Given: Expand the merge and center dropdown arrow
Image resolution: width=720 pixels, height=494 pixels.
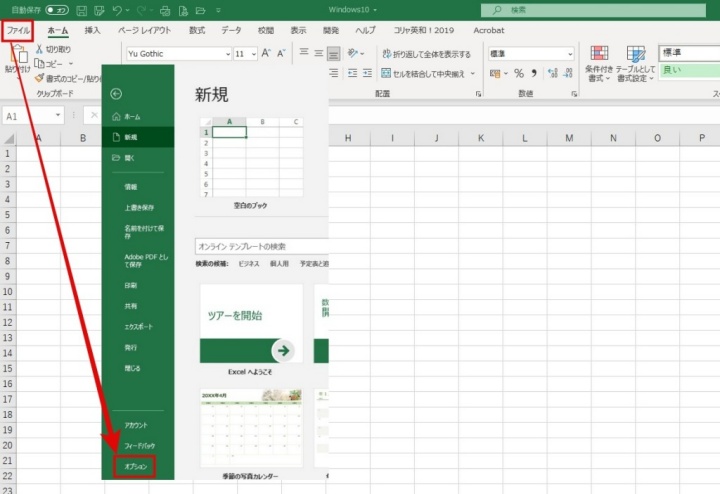Looking at the screenshot, I should (x=473, y=73).
